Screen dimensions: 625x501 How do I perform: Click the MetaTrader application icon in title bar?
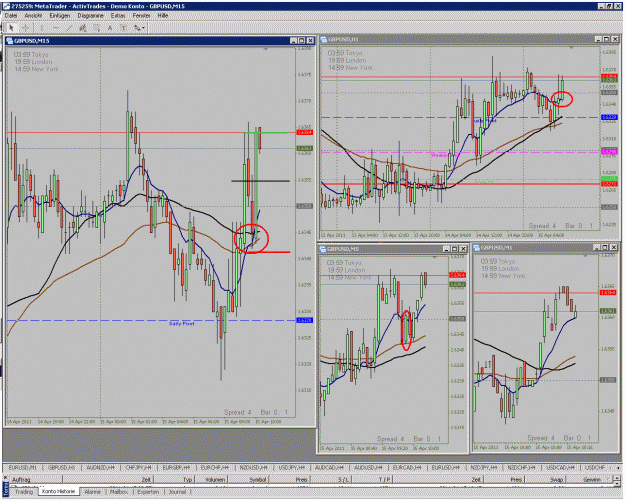coord(6,6)
